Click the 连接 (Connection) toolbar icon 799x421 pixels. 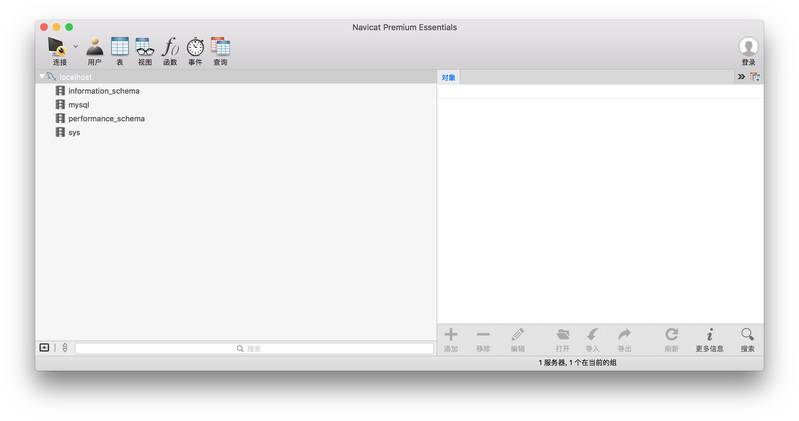[x=57, y=47]
